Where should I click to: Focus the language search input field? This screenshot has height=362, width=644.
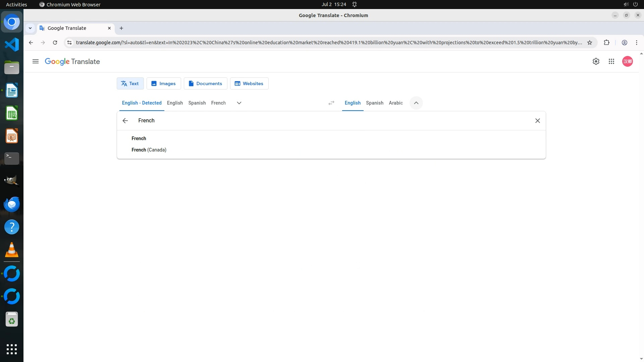coord(332,121)
